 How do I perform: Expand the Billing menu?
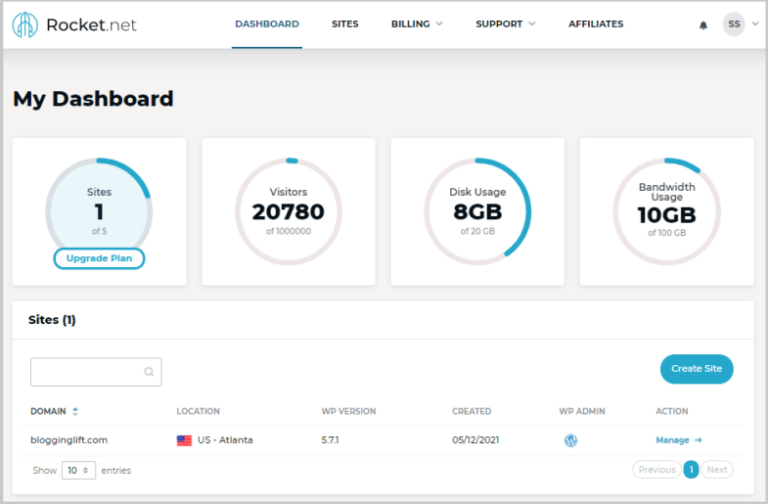point(417,24)
